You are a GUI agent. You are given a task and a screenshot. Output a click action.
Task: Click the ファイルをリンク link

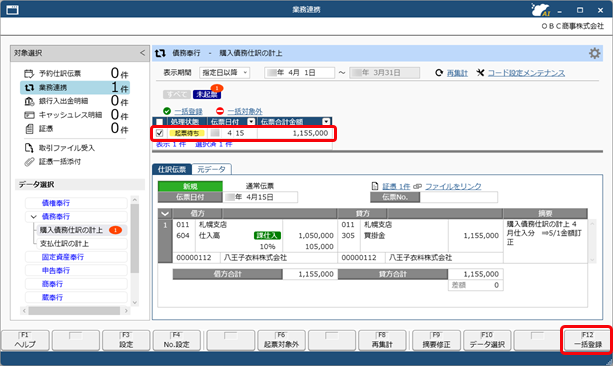coord(453,187)
